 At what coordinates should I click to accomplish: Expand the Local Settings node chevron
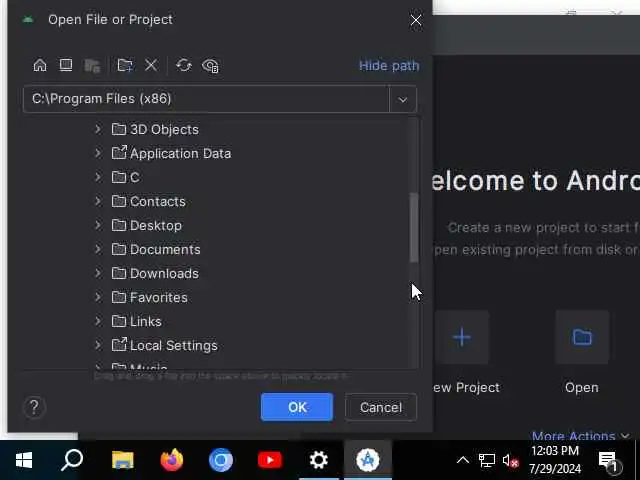click(x=98, y=346)
